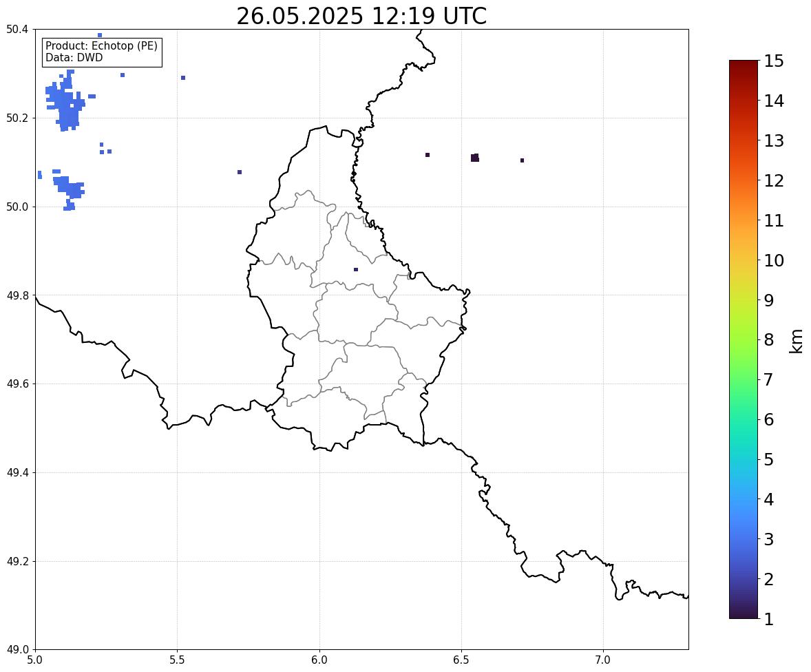Click the colorbar tick label 10
The width and height of the screenshot is (811, 672).
774,260
